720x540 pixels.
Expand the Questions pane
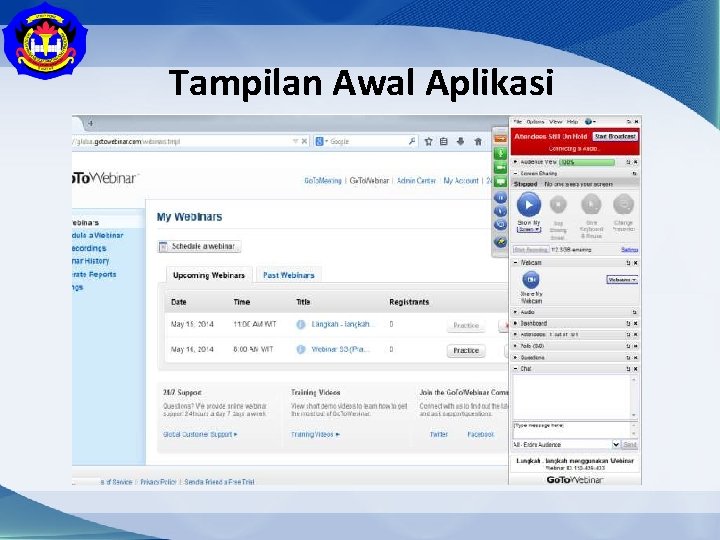515,357
